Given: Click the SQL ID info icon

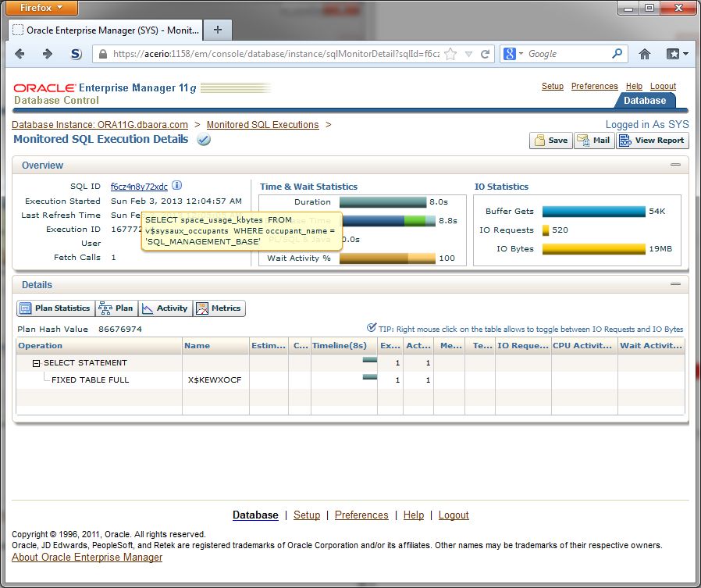Looking at the screenshot, I should pyautogui.click(x=177, y=185).
